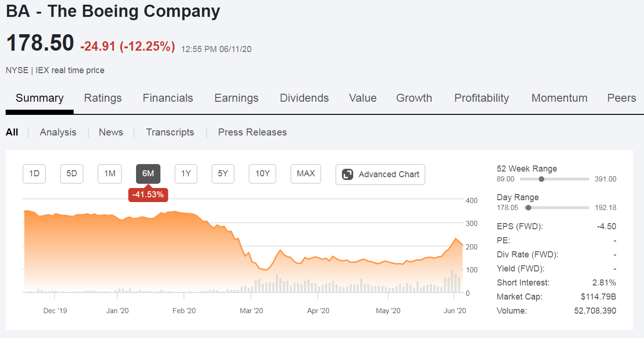
Task: Switch to the Value tab
Action: pyautogui.click(x=363, y=98)
